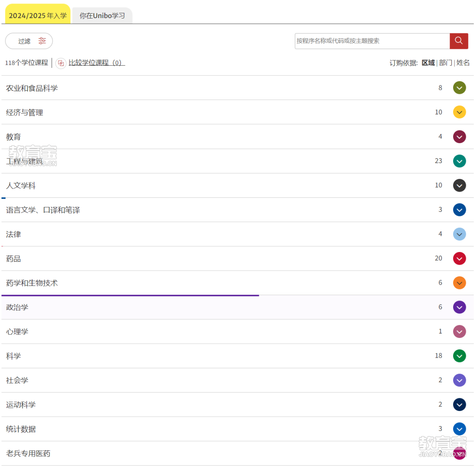Viewport: 476px width, 467px height.
Task: Open the 教育 row label
Action: [x=13, y=137]
